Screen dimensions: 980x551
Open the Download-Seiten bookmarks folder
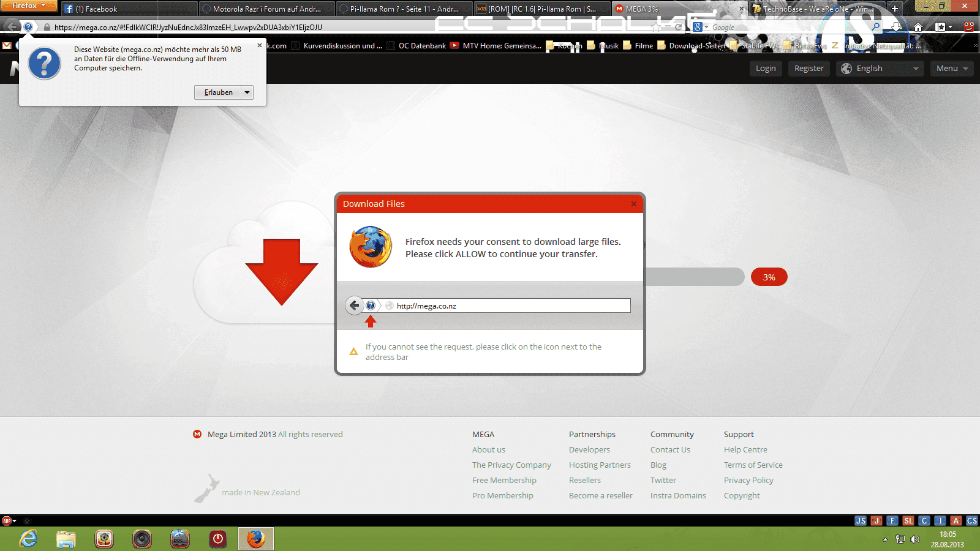[x=692, y=45]
